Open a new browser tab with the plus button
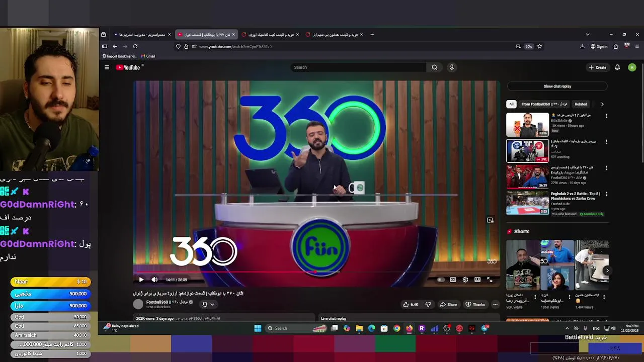The image size is (644, 362). click(x=372, y=35)
